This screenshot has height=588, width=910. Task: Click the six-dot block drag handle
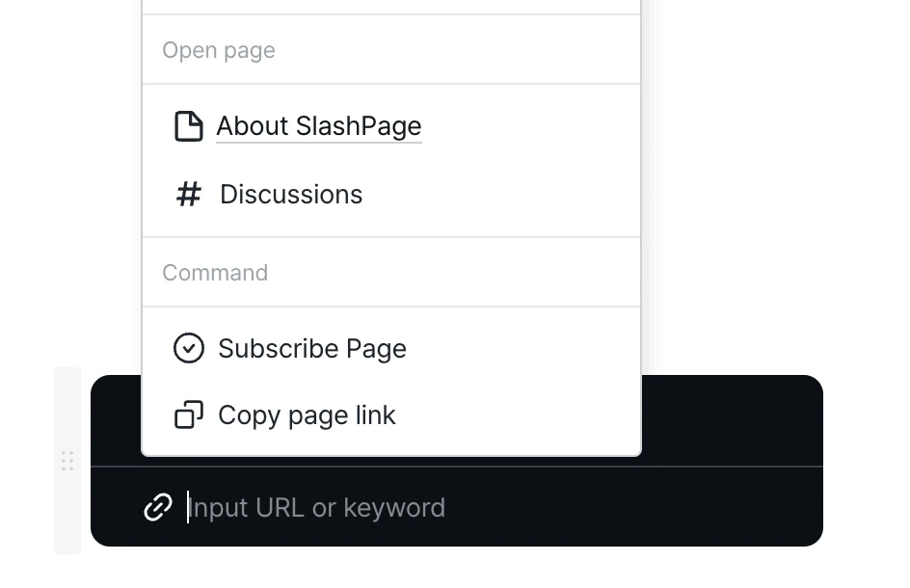tap(67, 461)
